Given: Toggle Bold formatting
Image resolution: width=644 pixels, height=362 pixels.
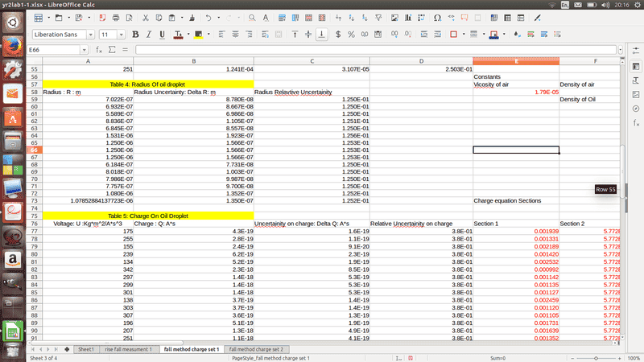Looking at the screenshot, I should [x=135, y=35].
